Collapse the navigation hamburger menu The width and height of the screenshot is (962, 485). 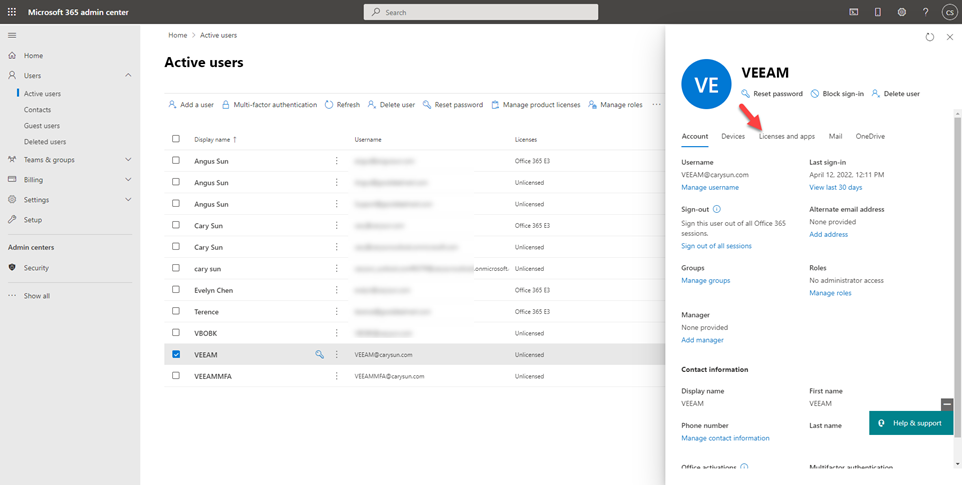point(12,36)
